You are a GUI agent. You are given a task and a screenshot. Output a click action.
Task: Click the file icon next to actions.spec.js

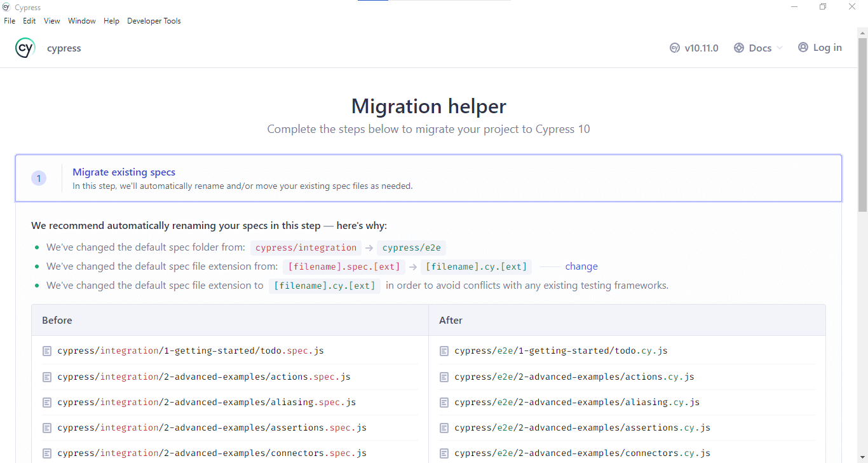[x=47, y=376]
